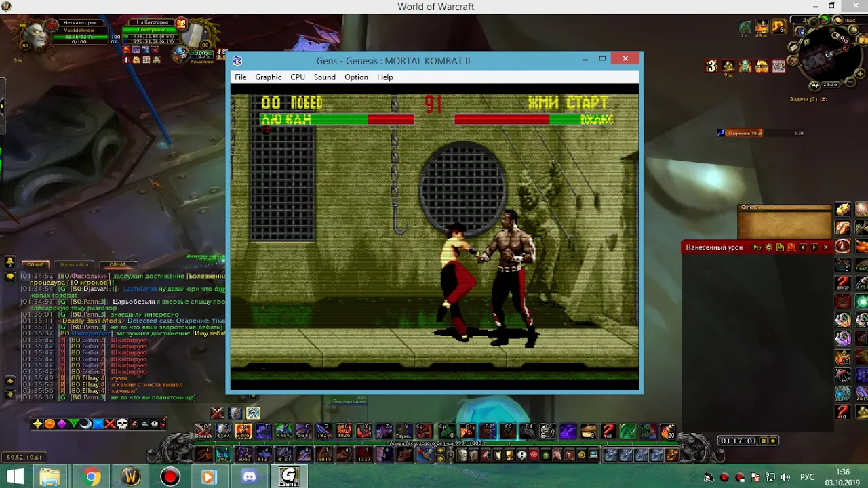Zoom out the minimap with minus
The width and height of the screenshot is (868, 488).
coord(850,82)
